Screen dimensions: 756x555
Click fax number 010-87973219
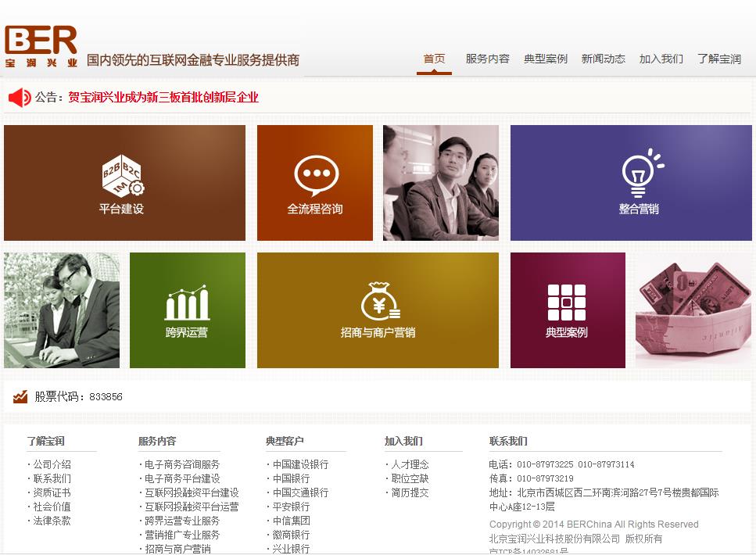545,478
